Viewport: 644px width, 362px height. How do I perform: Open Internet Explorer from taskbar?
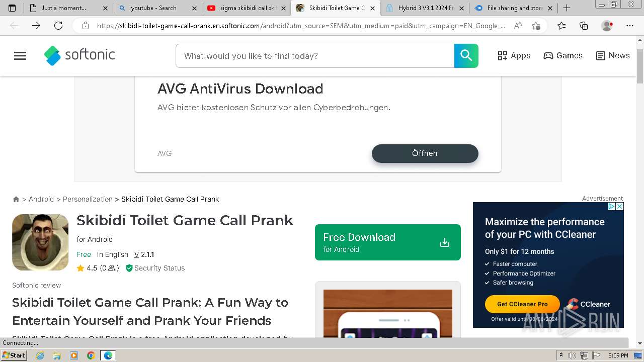40,355
